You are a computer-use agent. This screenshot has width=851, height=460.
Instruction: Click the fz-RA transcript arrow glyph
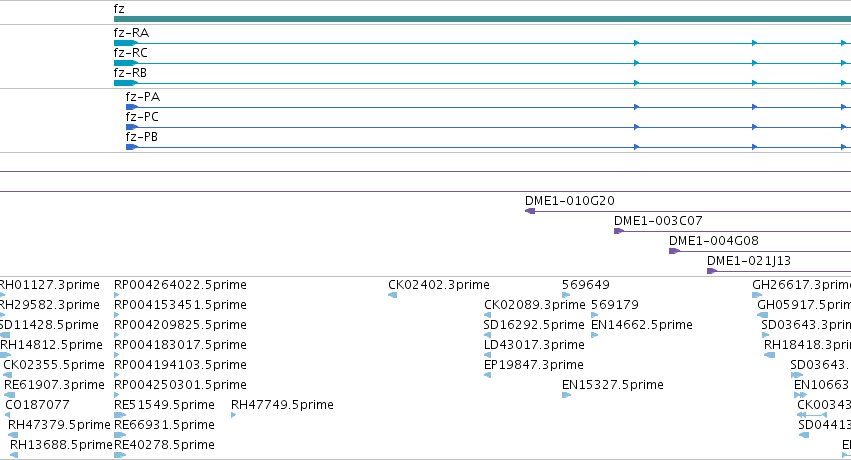click(x=125, y=43)
